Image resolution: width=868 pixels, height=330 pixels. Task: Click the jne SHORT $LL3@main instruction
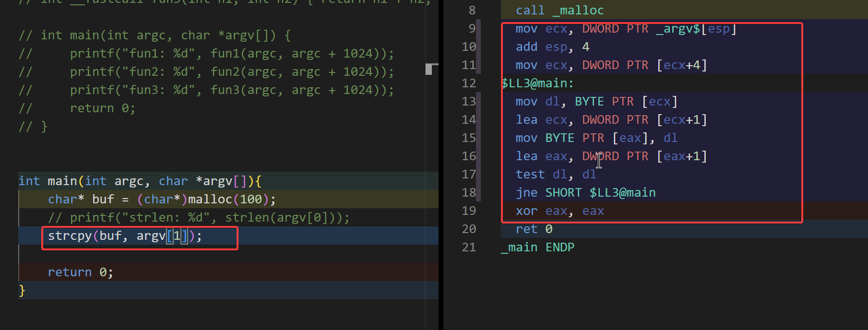585,193
